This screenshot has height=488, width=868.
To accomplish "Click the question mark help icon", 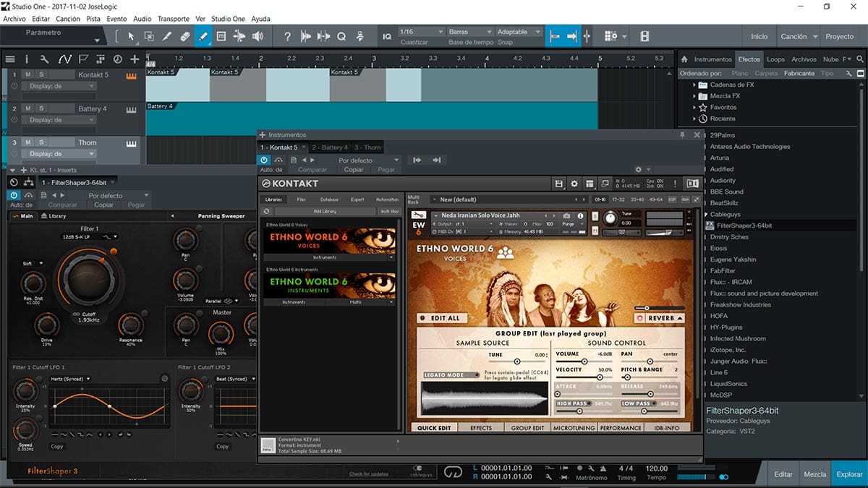I will point(287,36).
